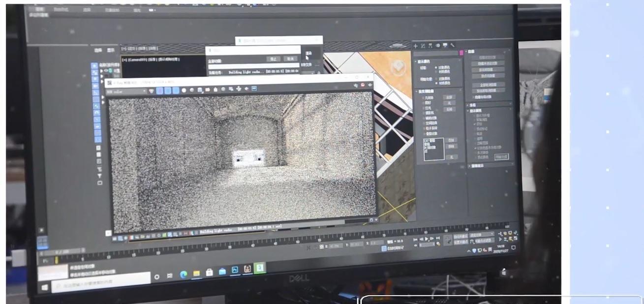Open File Explorer from the taskbar
The width and height of the screenshot is (644, 304).
196,273
